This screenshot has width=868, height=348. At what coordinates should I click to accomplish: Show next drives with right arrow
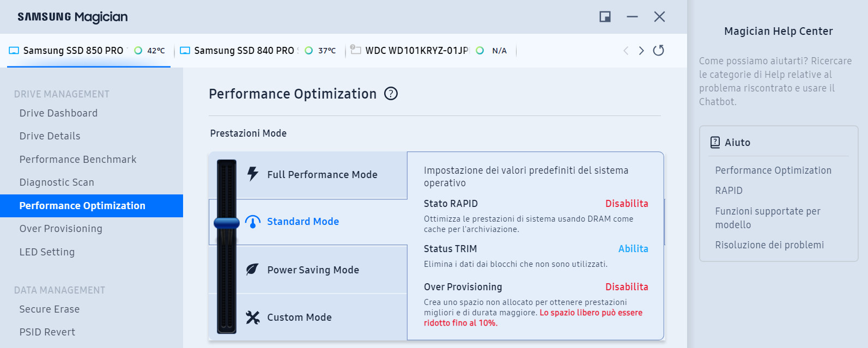tap(641, 51)
